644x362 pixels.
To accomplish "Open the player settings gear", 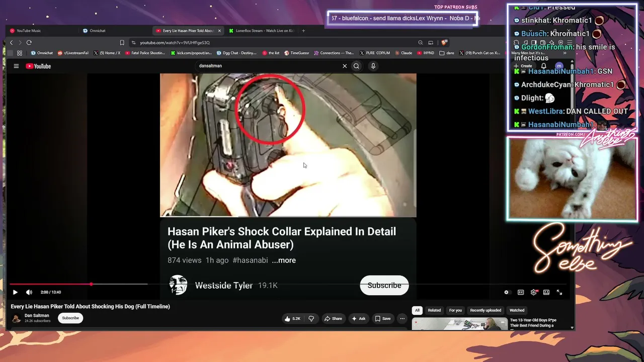I will (533, 292).
